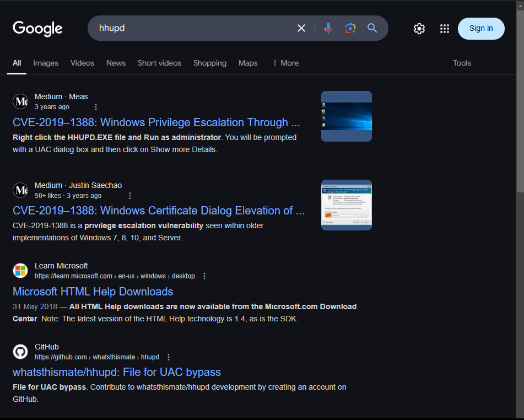The image size is (524, 420).
Task: Open whatsthismate/hhupd File for UAC bypass link
Action: point(116,372)
